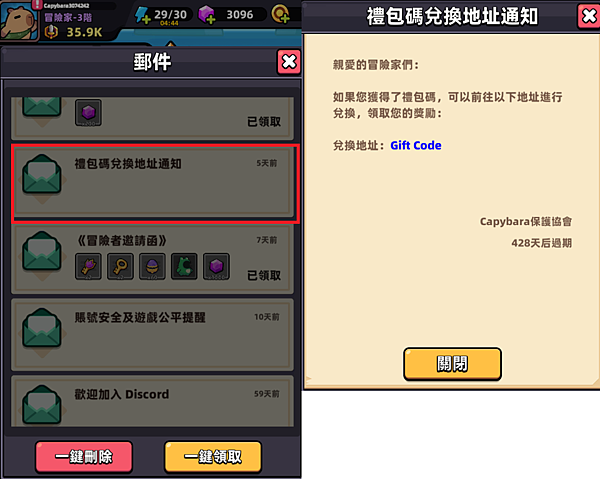
Task: Close the 禮包碼兌換地址通知 detail window
Action: coord(589,16)
